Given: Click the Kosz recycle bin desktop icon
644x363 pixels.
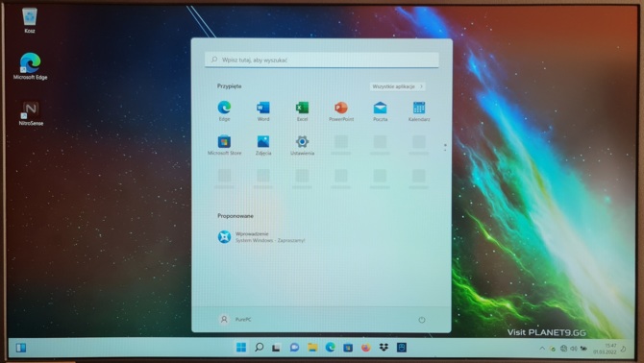Looking at the screenshot, I should pyautogui.click(x=30, y=20).
